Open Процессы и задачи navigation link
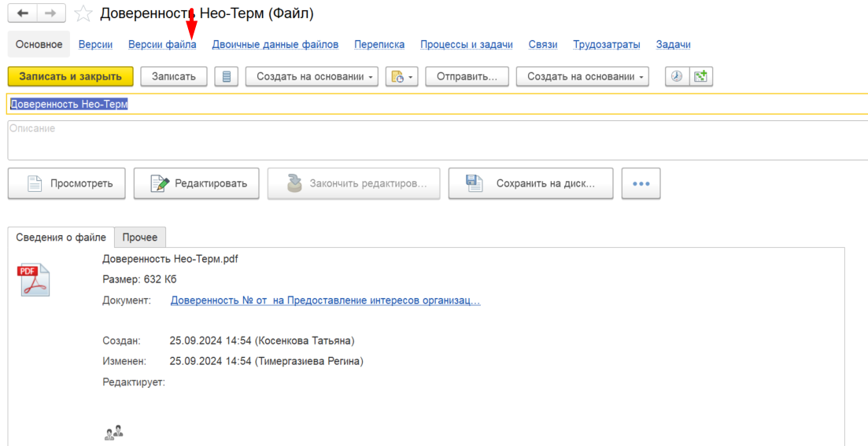This screenshot has width=868, height=446. coord(466,44)
